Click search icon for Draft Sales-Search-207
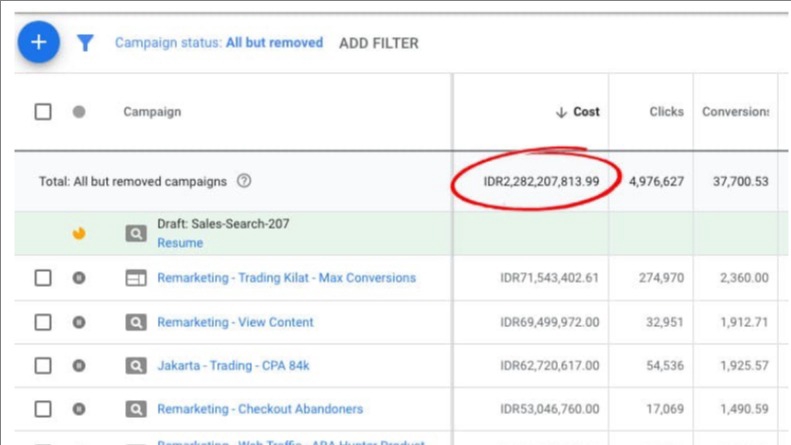 (x=136, y=234)
